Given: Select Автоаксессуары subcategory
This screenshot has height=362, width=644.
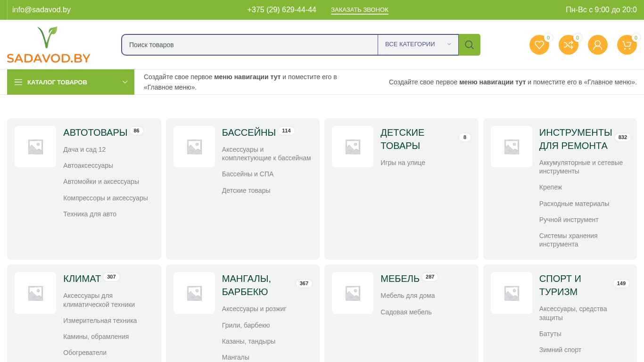Looking at the screenshot, I should (88, 165).
